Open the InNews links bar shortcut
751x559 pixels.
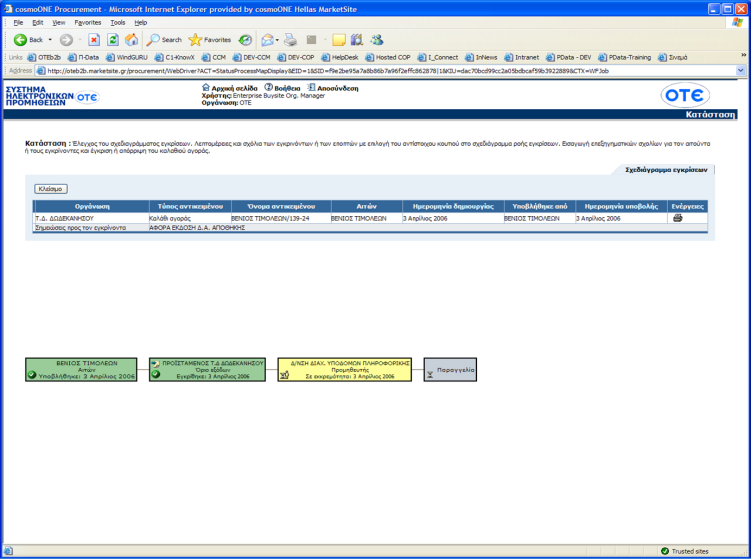481,57
